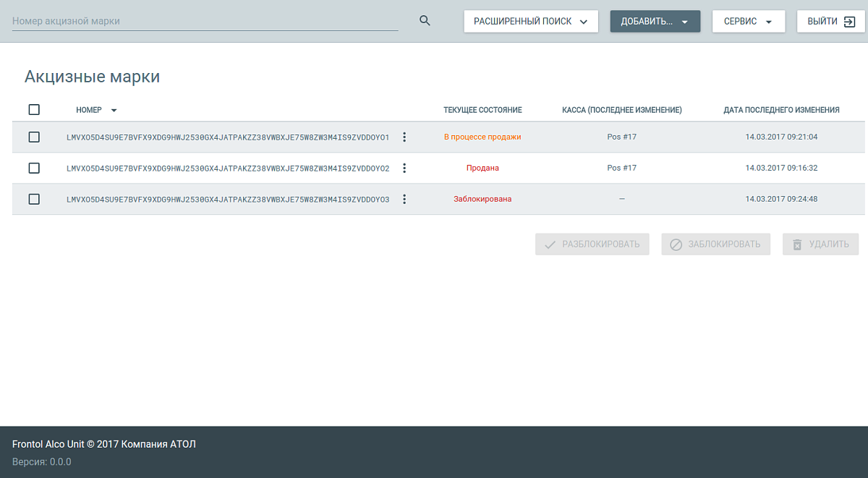
Task: Open three-dot menu for stamp ending DOYO3
Action: click(x=404, y=199)
